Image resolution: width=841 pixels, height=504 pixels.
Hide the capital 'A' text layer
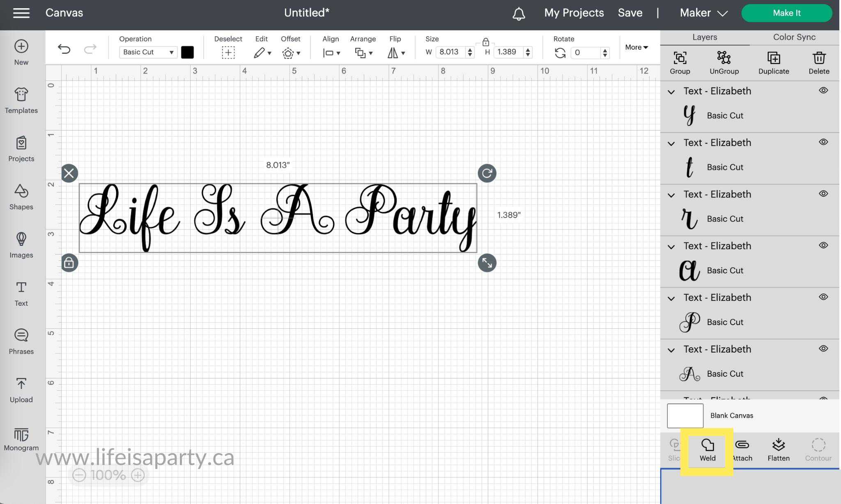pyautogui.click(x=823, y=348)
